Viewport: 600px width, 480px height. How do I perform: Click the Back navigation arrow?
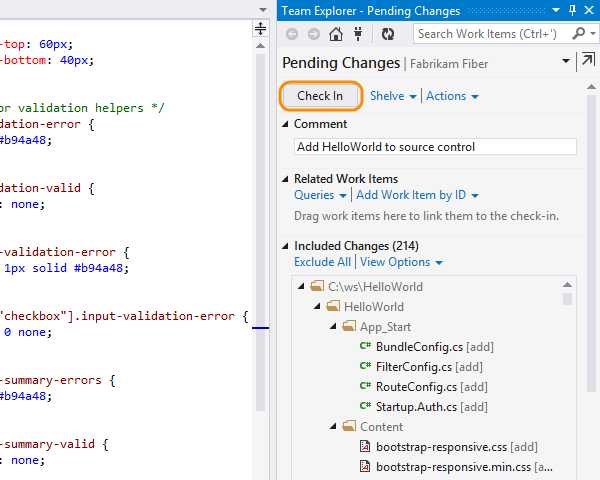pos(292,34)
